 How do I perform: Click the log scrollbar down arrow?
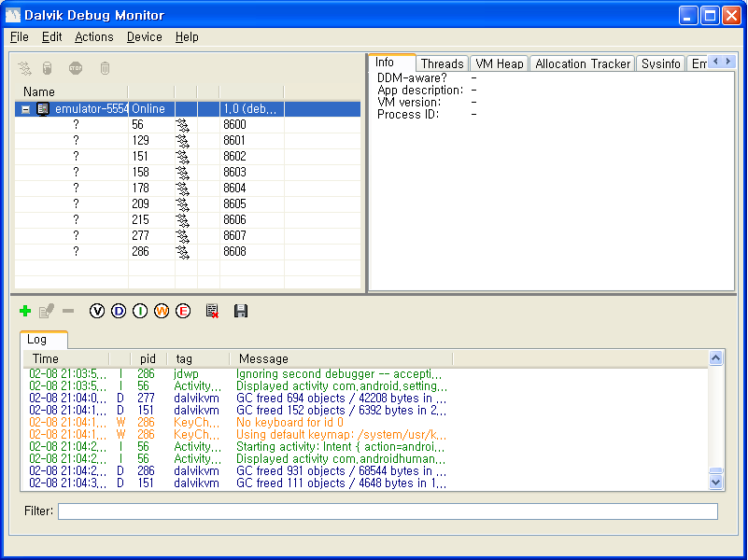coord(715,483)
